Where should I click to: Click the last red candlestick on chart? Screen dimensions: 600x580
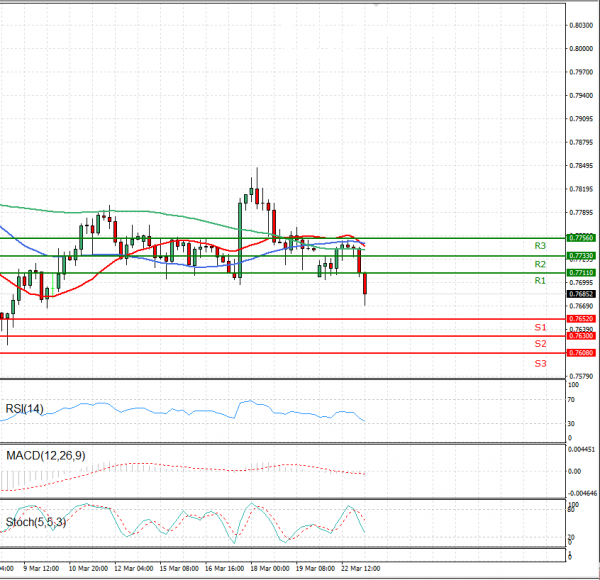[x=365, y=285]
